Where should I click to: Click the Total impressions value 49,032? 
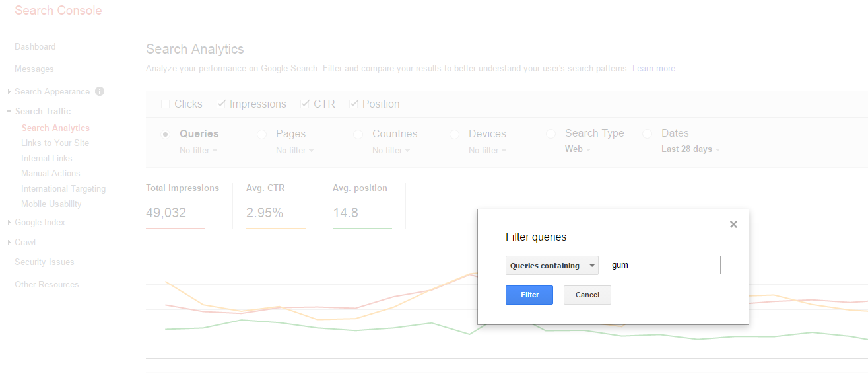(x=166, y=213)
